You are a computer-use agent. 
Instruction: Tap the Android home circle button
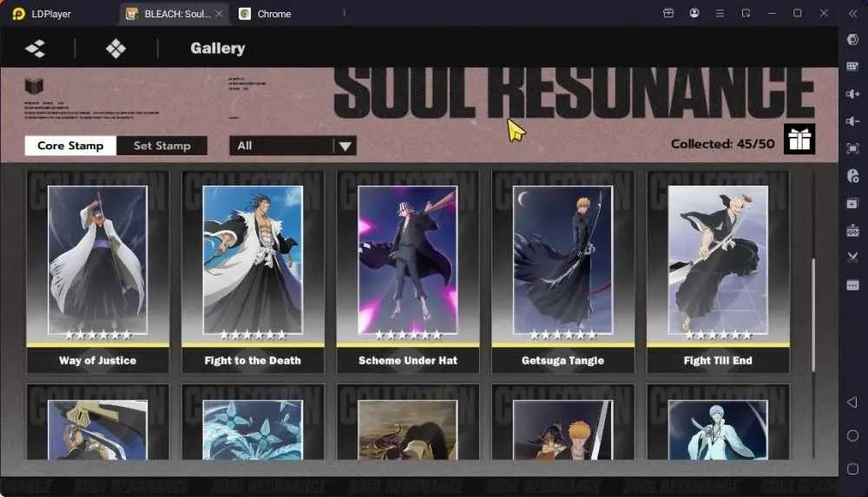[852, 435]
